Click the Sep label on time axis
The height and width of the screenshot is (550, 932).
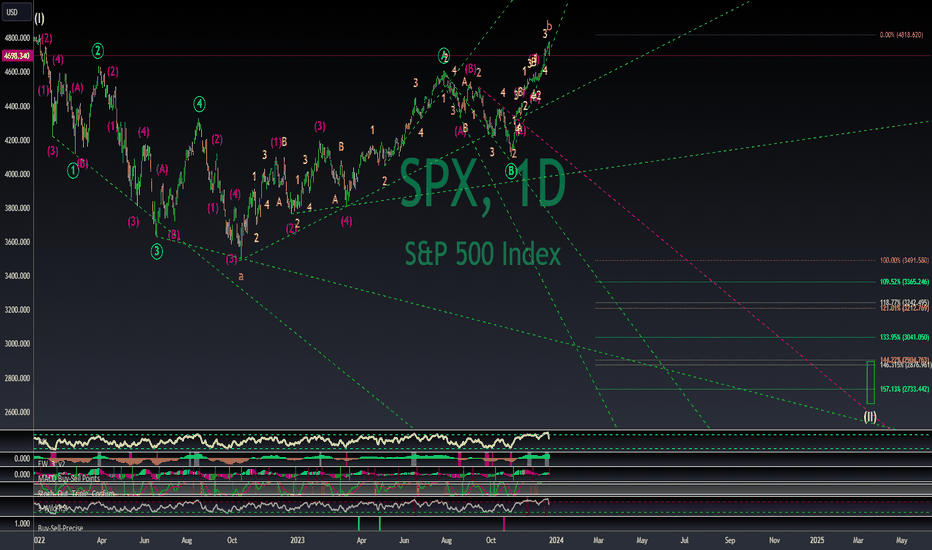click(730, 540)
